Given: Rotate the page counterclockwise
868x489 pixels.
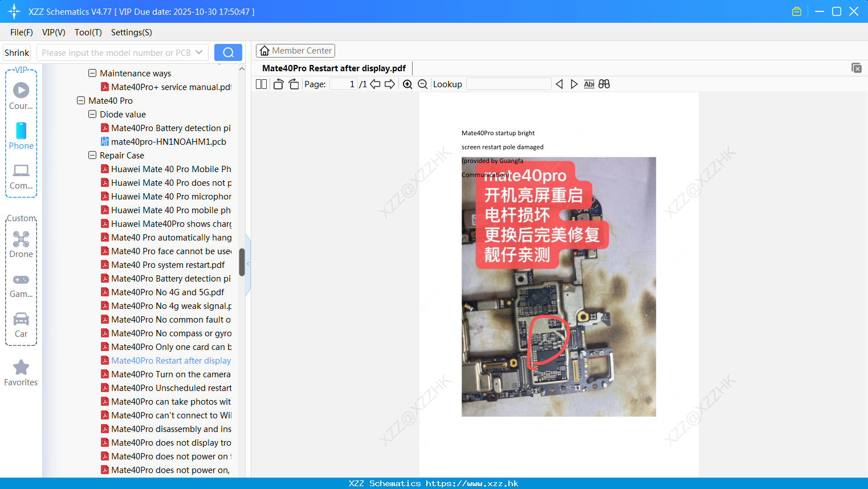Looking at the screenshot, I should point(278,84).
